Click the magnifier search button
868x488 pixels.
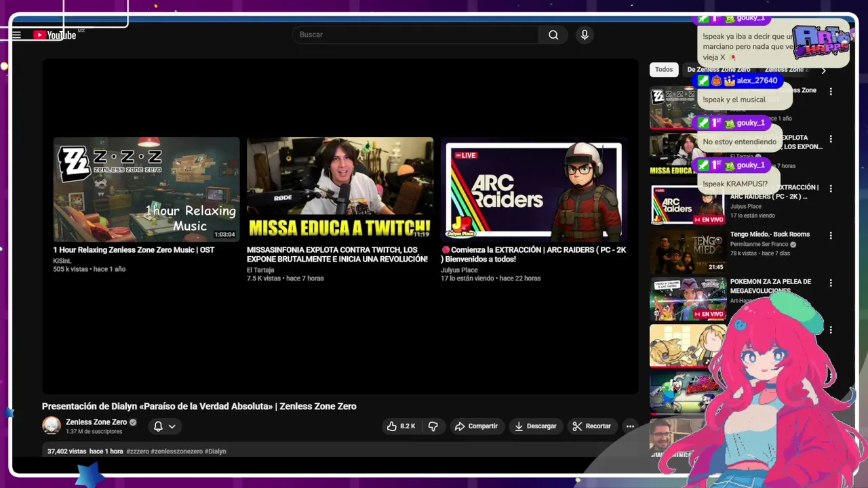(553, 35)
